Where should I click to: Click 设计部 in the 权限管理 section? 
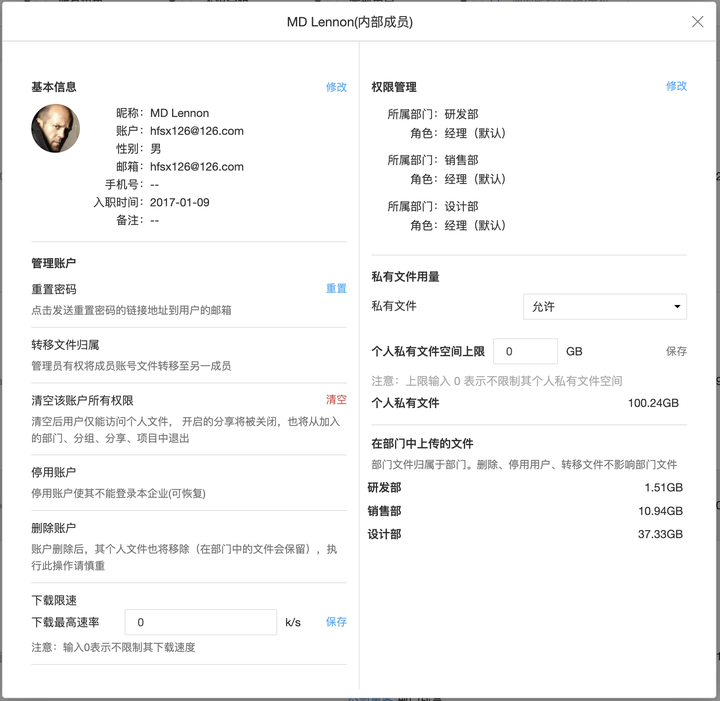tap(461, 207)
